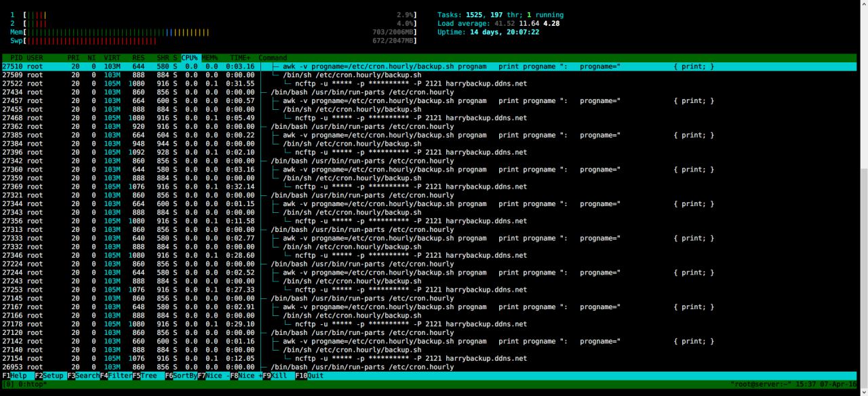Activate F3 Search in the bottom bar

click(83, 376)
